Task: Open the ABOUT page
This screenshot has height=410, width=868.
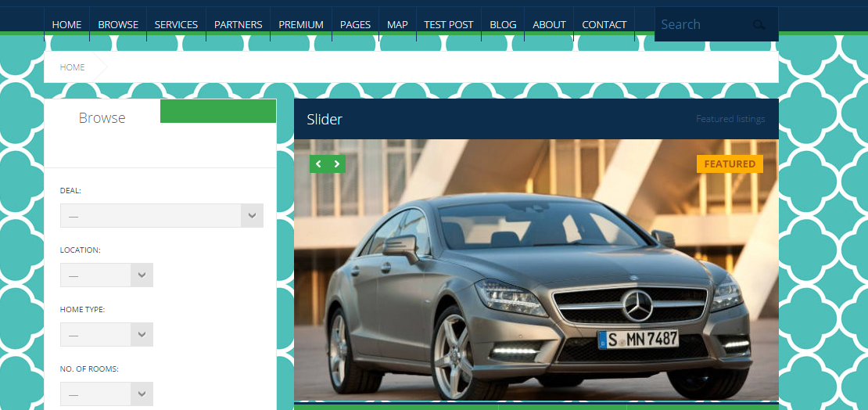Action: click(549, 24)
